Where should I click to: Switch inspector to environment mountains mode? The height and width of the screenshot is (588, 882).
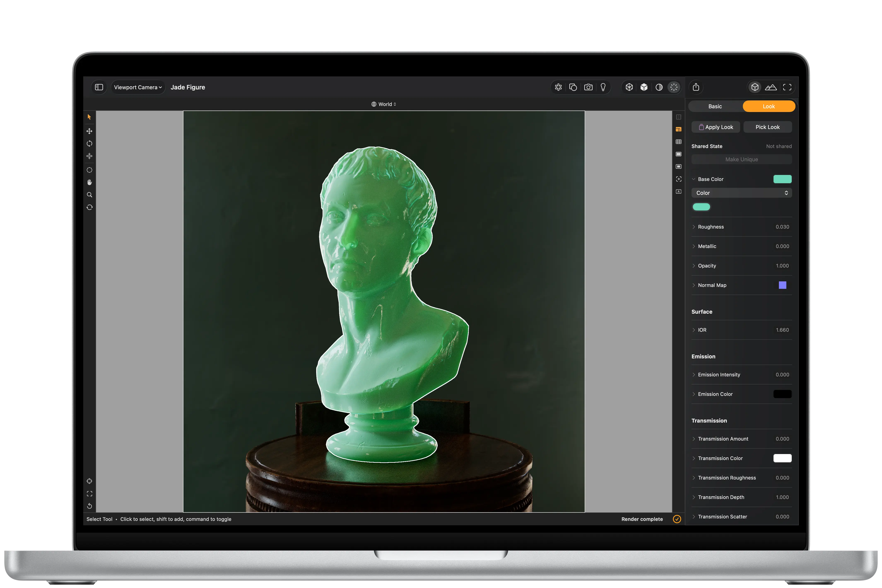point(771,87)
